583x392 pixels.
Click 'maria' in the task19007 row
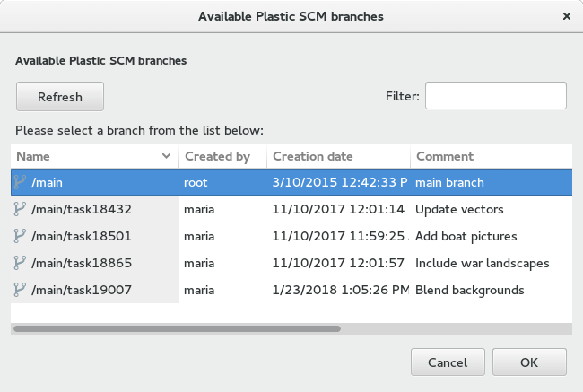point(199,290)
